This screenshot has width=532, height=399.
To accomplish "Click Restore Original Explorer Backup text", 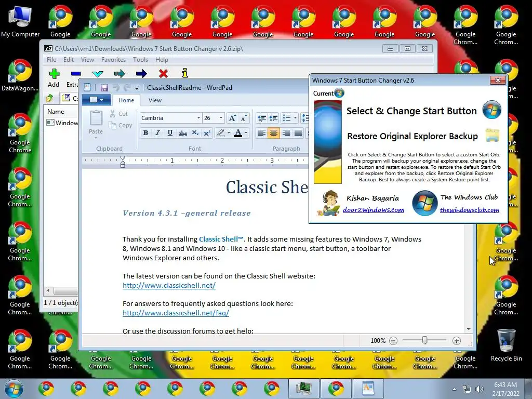I will (412, 136).
